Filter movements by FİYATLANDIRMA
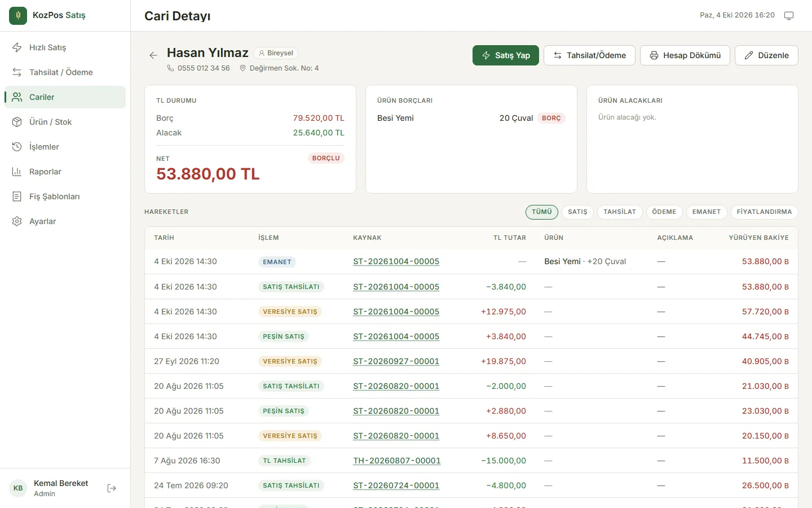812x508 pixels. tap(764, 212)
